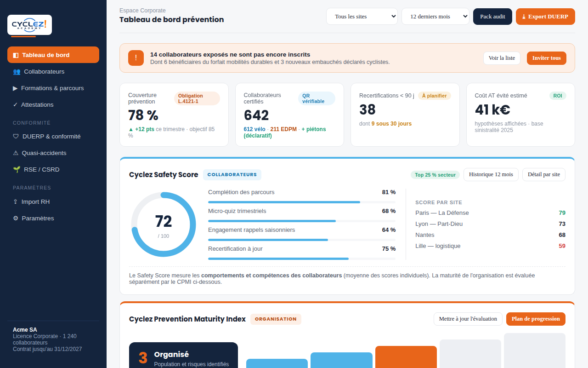
Task: Click the COLLABORATEURS tag
Action: tap(232, 175)
